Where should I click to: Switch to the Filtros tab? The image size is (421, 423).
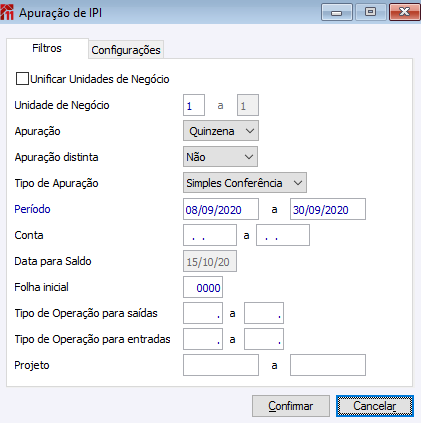[47, 48]
